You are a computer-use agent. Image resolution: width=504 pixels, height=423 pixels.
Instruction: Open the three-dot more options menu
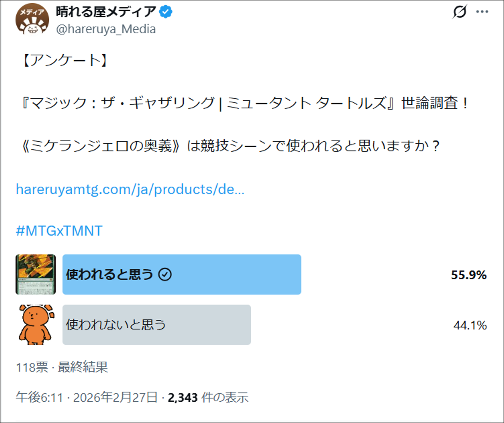(x=482, y=12)
